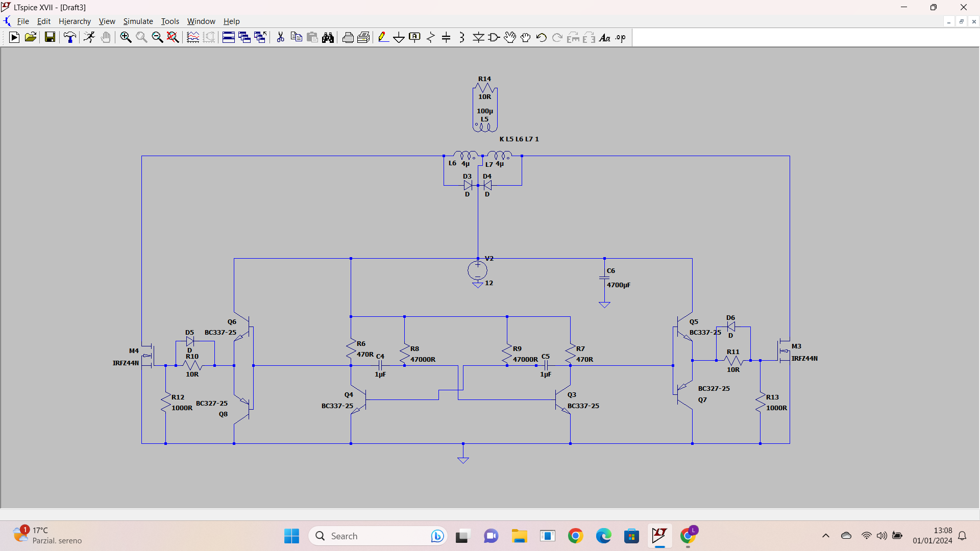Click the Text Aa tool
This screenshot has width=980, height=551.
(605, 37)
